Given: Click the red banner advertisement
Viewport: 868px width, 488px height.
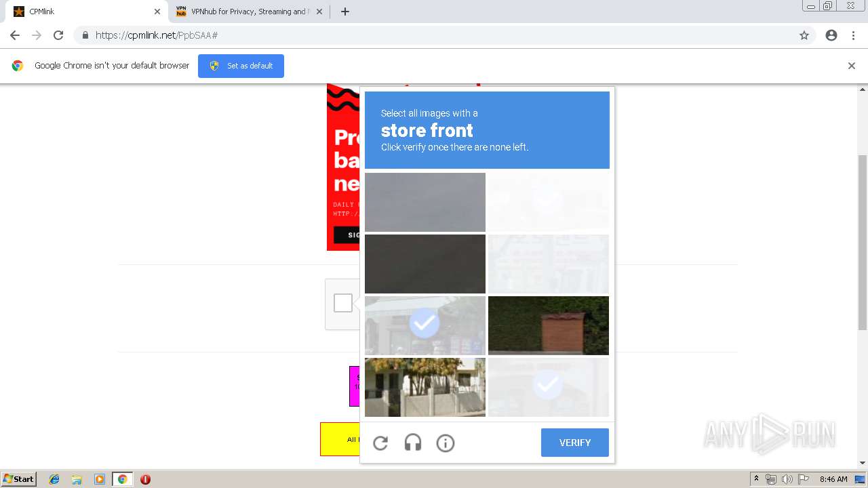Looking at the screenshot, I should click(x=343, y=167).
